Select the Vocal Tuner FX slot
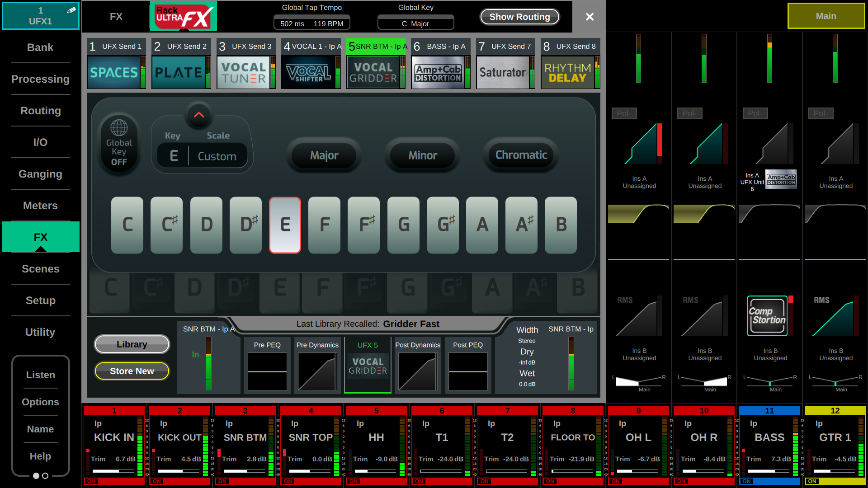The height and width of the screenshot is (488, 868). coord(243,72)
